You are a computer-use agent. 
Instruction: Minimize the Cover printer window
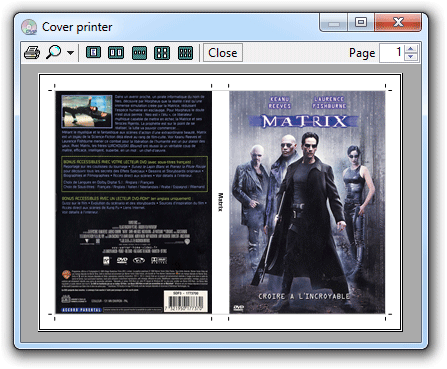(x=334, y=23)
